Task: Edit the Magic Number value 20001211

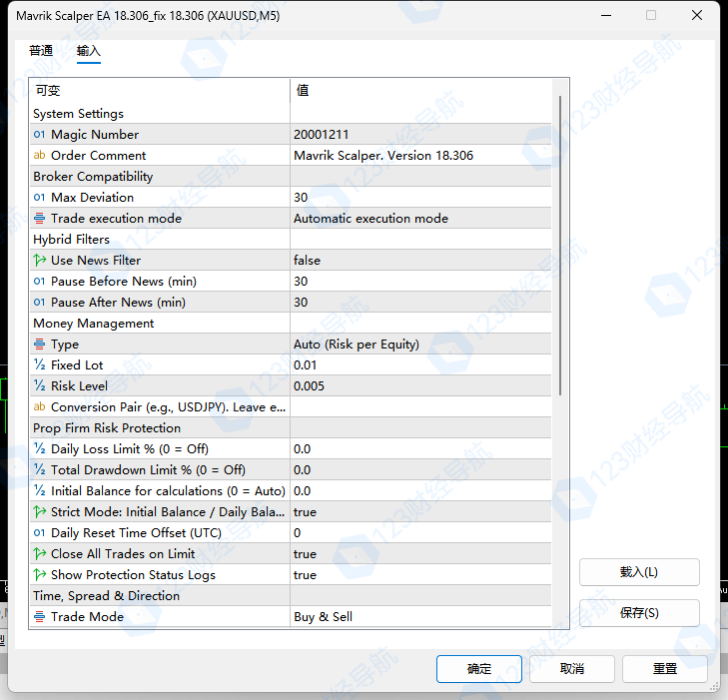Action: tap(420, 135)
